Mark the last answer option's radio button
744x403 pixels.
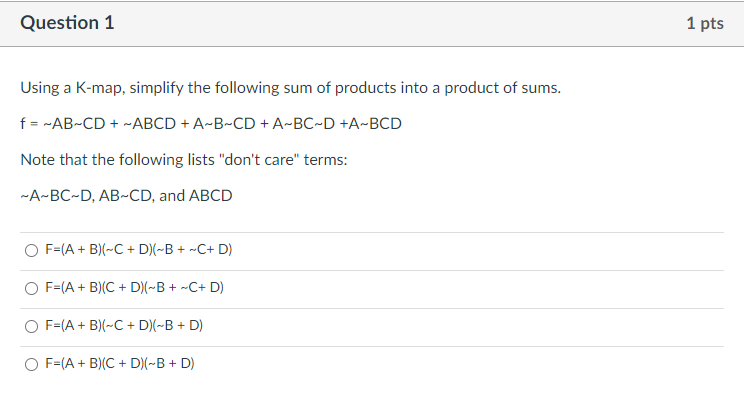[33, 364]
